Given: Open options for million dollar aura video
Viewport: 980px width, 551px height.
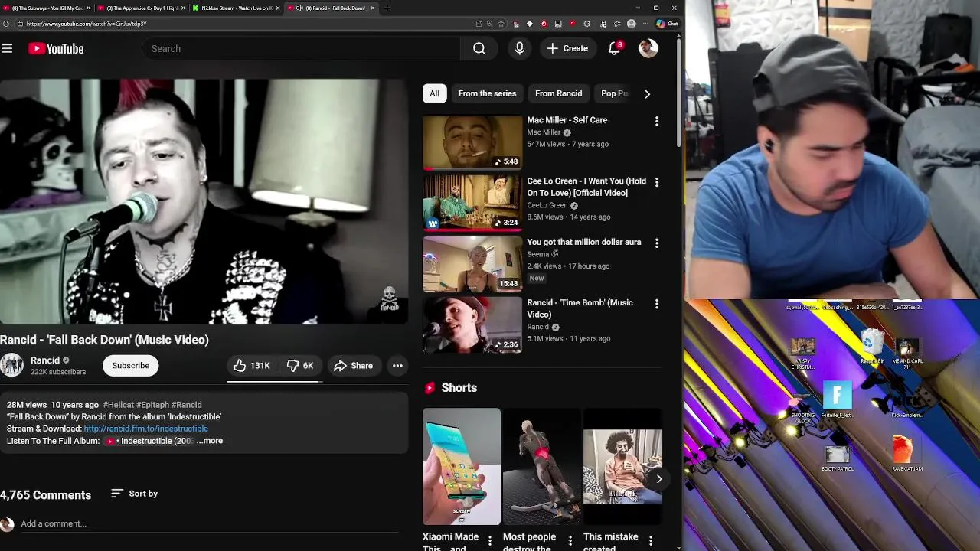Looking at the screenshot, I should tap(656, 243).
